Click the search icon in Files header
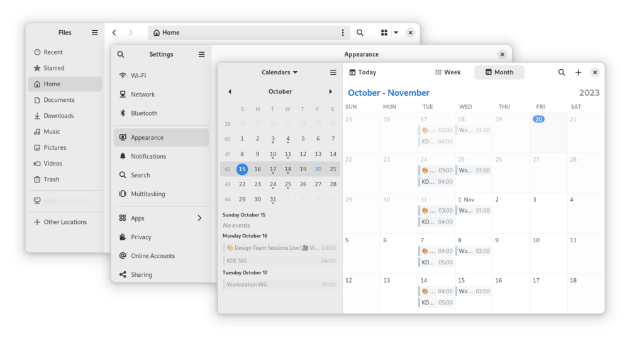 360,33
